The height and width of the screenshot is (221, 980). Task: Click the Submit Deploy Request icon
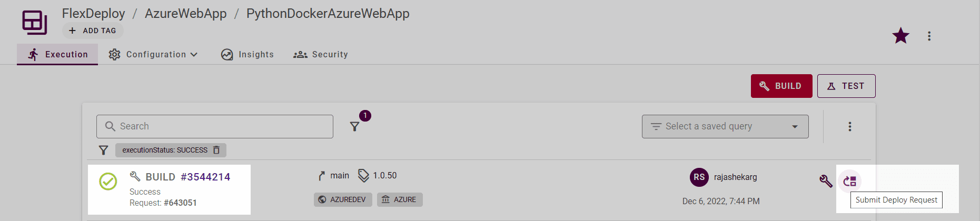[x=849, y=182]
